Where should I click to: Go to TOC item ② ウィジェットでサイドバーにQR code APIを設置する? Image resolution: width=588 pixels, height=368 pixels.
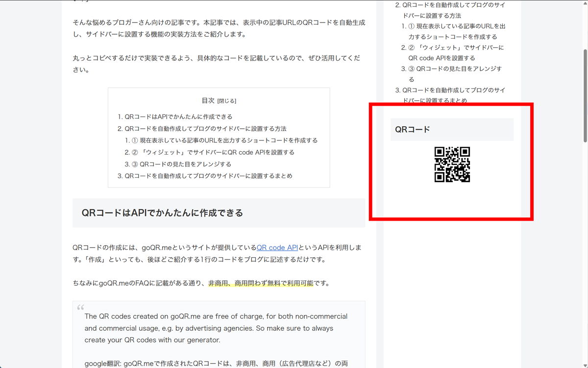coord(213,152)
